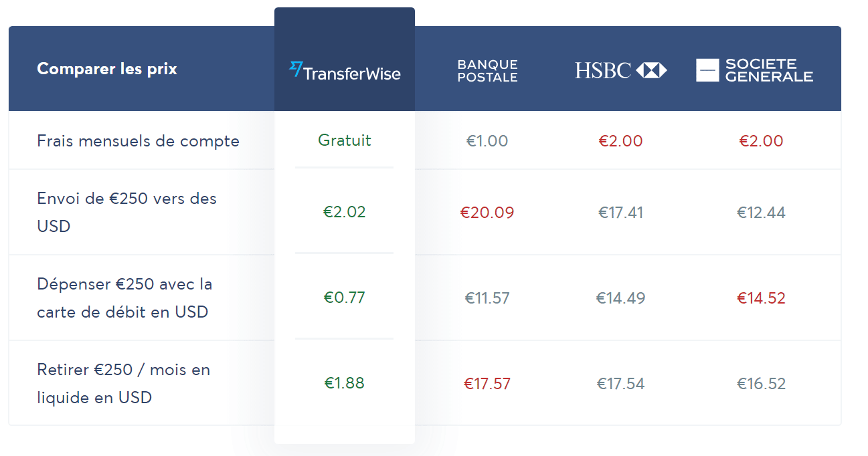This screenshot has height=456, width=868.
Task: Click the Comparer les prix heading
Action: pyautogui.click(x=107, y=69)
